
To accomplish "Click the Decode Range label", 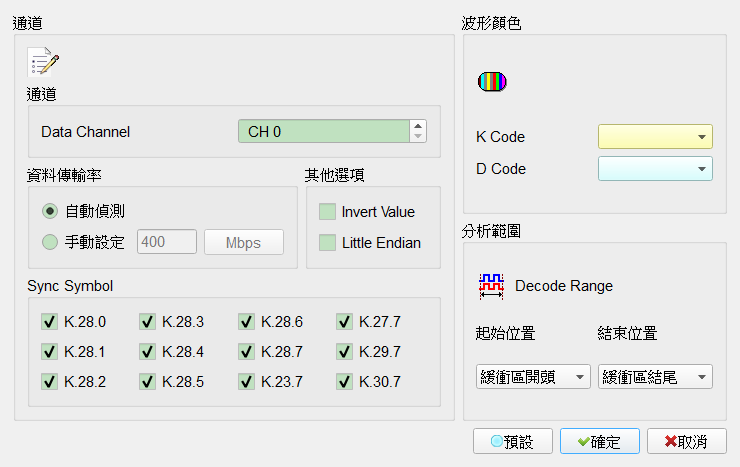I will (563, 286).
